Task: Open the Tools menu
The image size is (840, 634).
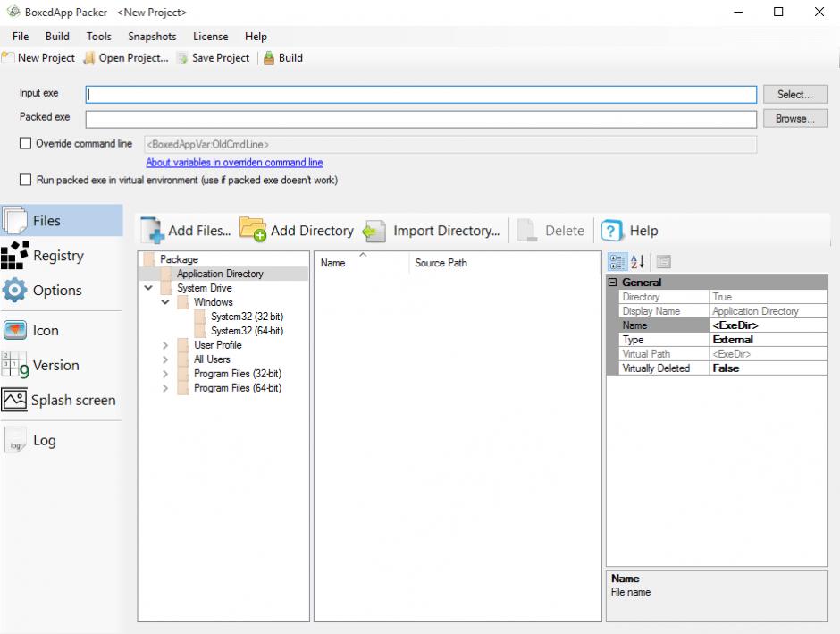Action: pyautogui.click(x=99, y=37)
